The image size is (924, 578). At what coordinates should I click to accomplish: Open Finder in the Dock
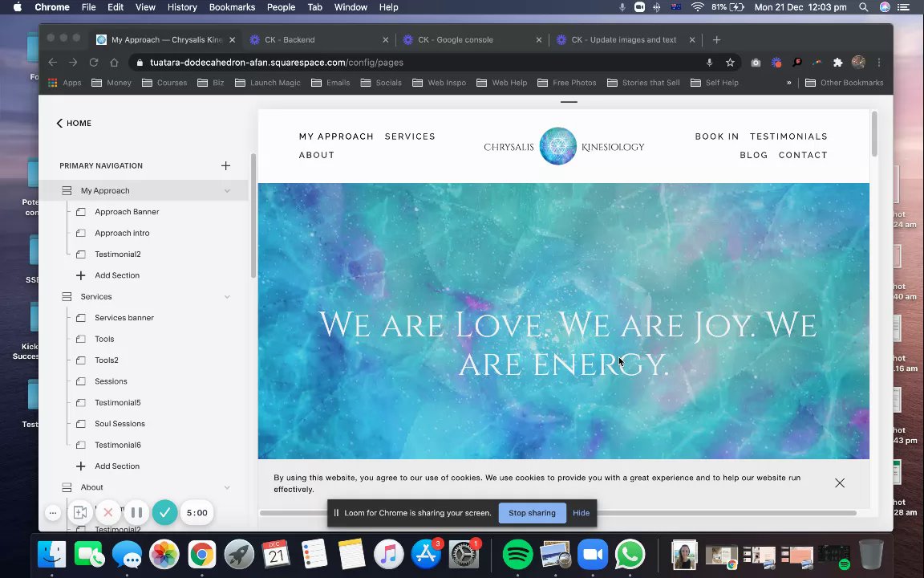click(52, 555)
